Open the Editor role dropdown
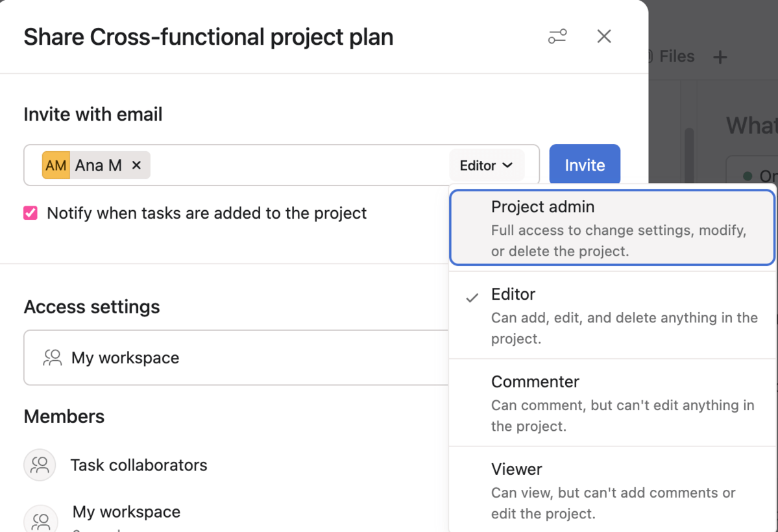Viewport: 778px width, 532px height. pos(486,165)
